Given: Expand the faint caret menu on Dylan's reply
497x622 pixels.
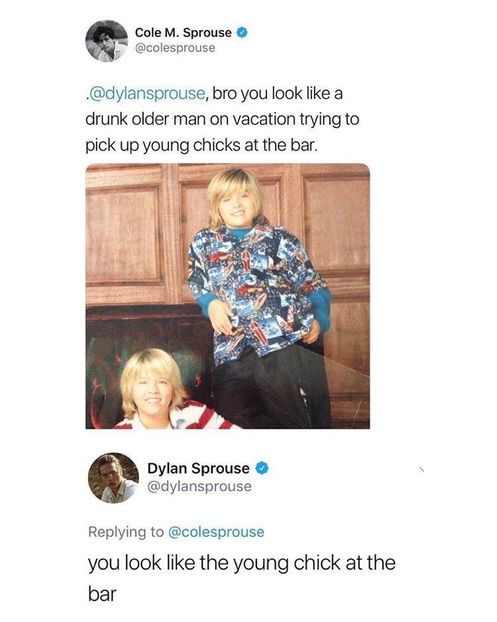Looking at the screenshot, I should [x=422, y=470].
